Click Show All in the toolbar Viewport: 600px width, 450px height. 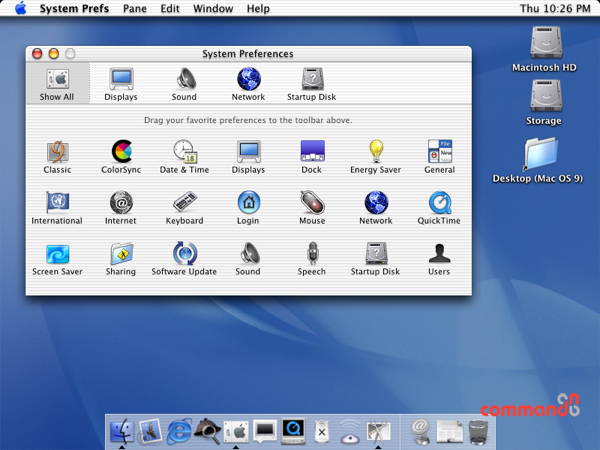pyautogui.click(x=57, y=84)
